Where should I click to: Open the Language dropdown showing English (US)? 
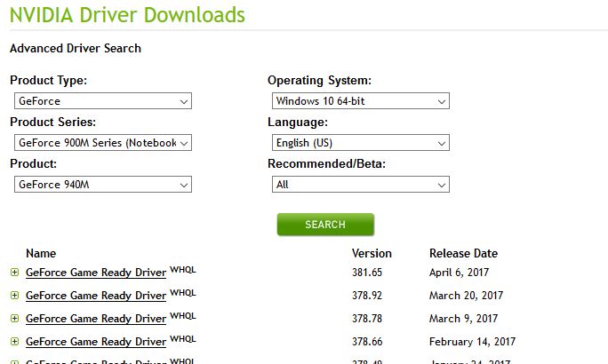tap(361, 143)
